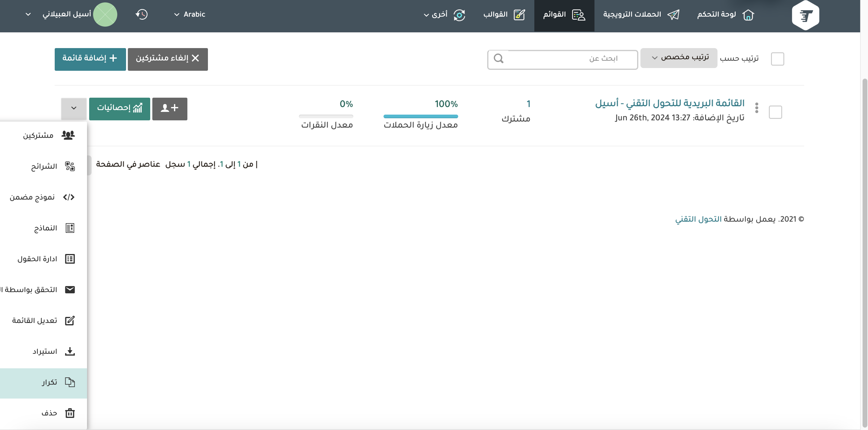Click the trash icon for حذف
This screenshot has height=430, width=868.
[70, 413]
